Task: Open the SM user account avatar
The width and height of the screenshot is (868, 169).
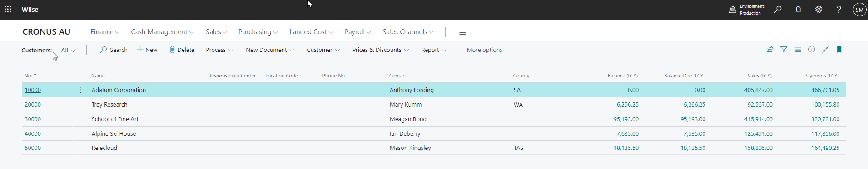Action: pyautogui.click(x=859, y=10)
